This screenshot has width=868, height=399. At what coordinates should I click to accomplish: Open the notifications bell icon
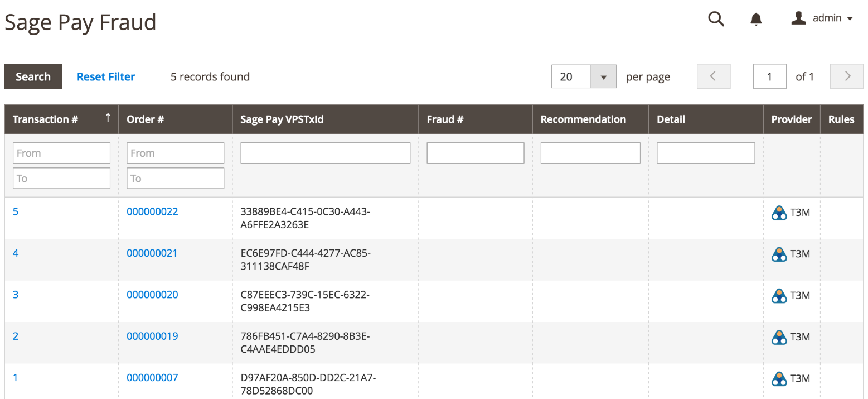click(x=756, y=19)
